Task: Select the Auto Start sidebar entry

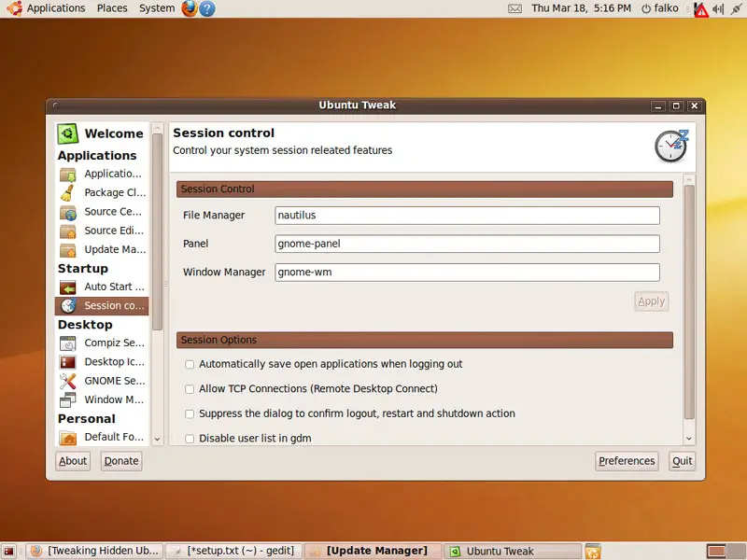Action: point(102,287)
